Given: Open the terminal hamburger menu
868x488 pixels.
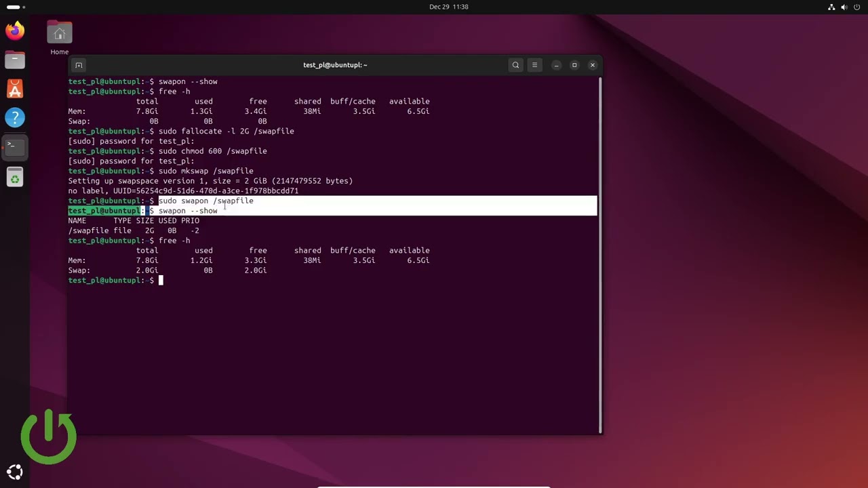Looking at the screenshot, I should [534, 65].
